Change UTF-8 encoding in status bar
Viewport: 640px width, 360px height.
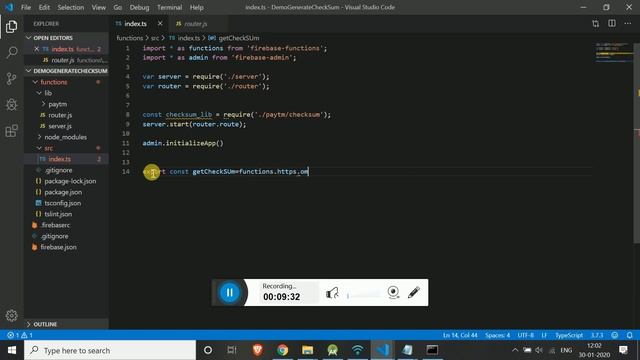point(525,335)
